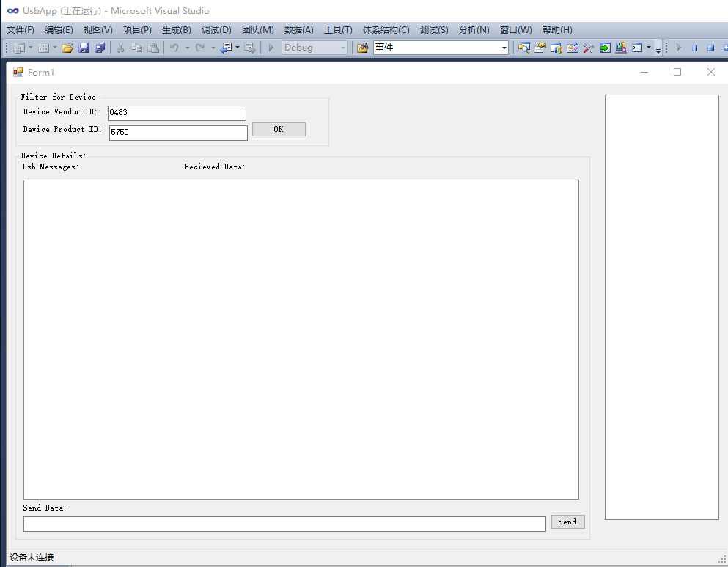
Task: Click the Start Page toolbar icon
Action: point(573,48)
